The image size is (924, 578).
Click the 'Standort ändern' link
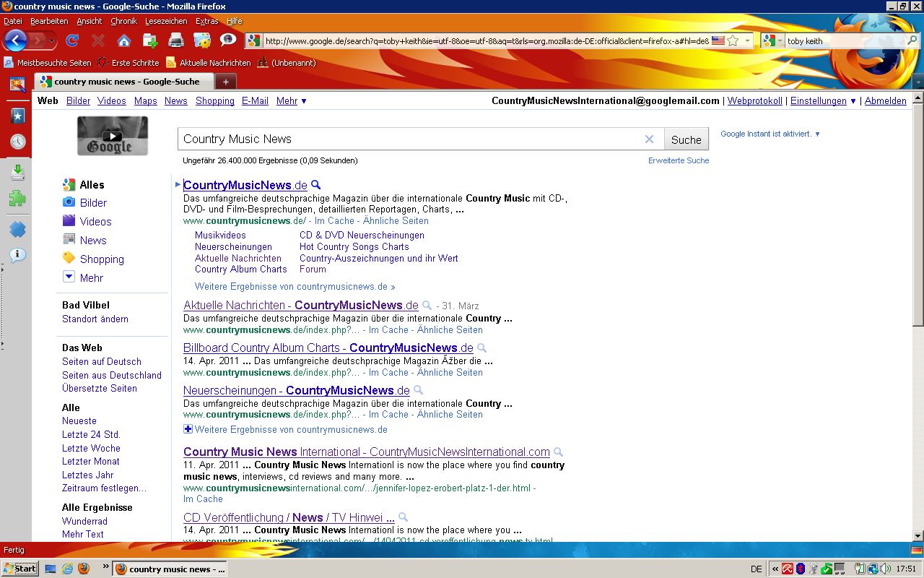pos(95,319)
